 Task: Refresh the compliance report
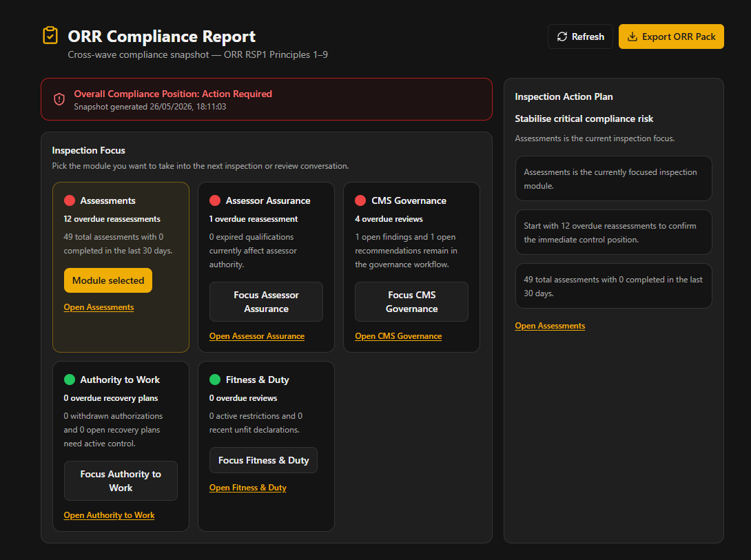tap(580, 37)
